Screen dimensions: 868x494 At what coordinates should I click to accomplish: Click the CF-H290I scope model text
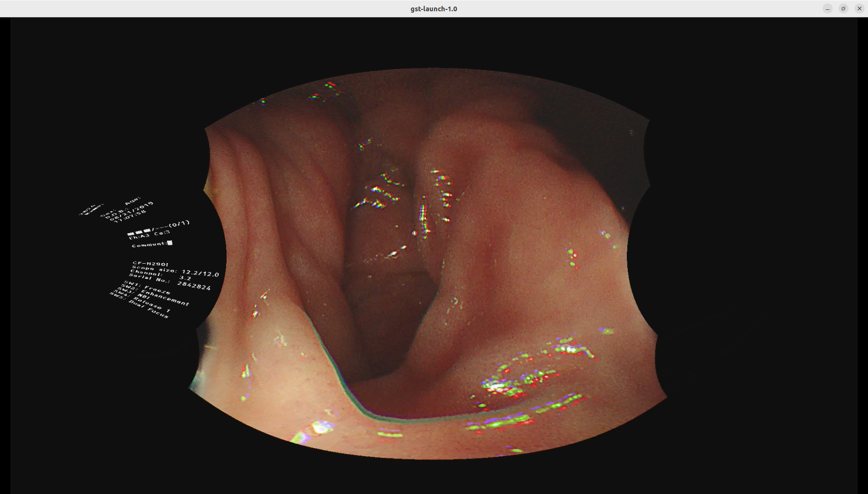(150, 264)
